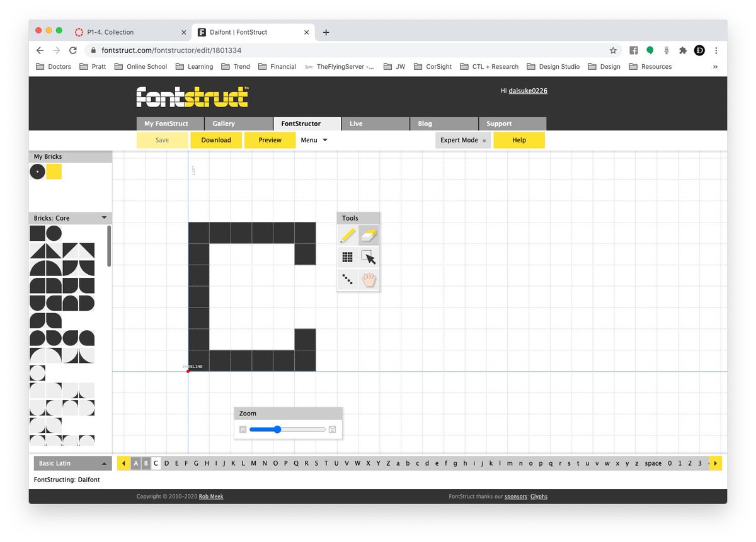Show next glyphs with right yellow arrow
756x542 pixels.
coord(716,463)
